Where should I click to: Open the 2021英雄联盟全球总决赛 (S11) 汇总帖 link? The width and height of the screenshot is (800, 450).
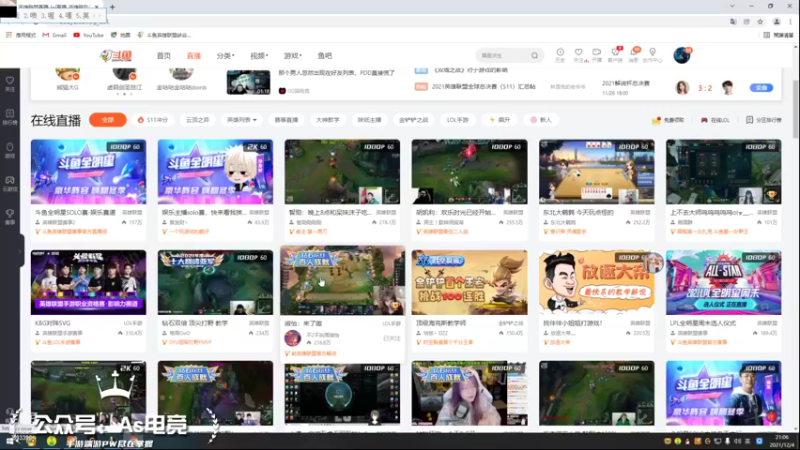tap(484, 87)
